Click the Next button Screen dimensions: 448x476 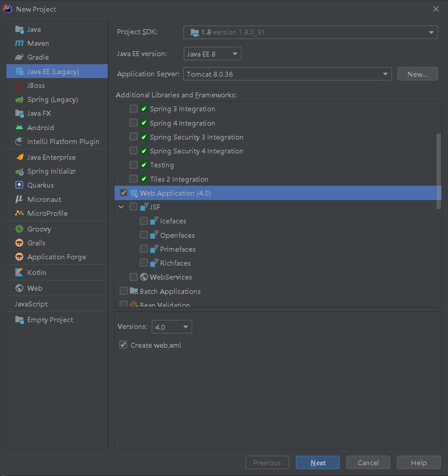pyautogui.click(x=318, y=463)
